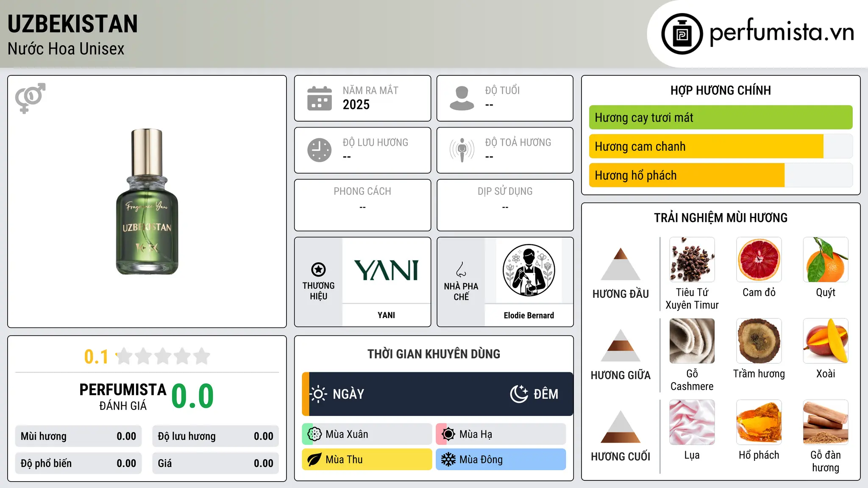Click the Quýt mandarin image

pyautogui.click(x=826, y=260)
